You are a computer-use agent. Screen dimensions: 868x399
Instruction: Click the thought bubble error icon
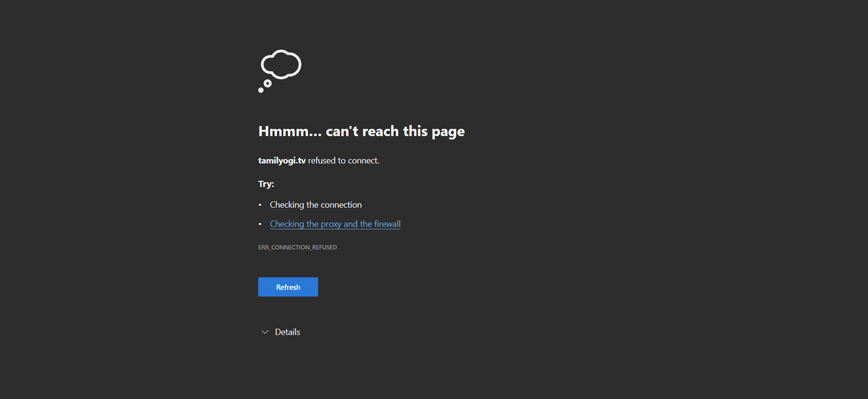(x=280, y=71)
